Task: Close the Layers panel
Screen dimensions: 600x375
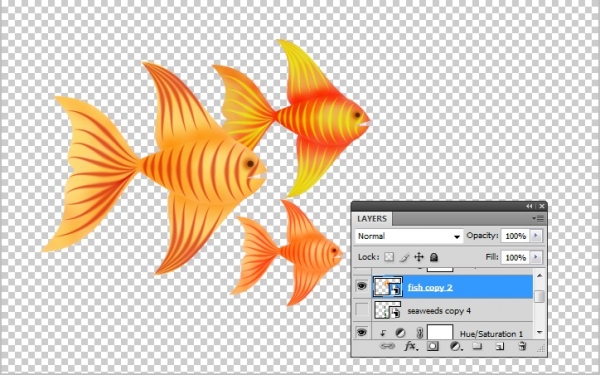Action: coord(542,206)
